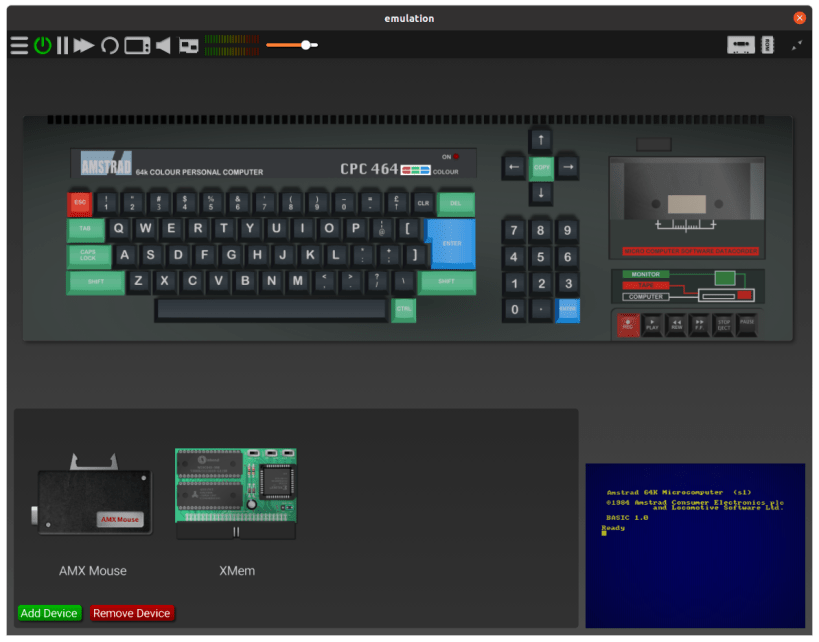
Task: Click the right green SHIFT key
Action: pos(447,283)
